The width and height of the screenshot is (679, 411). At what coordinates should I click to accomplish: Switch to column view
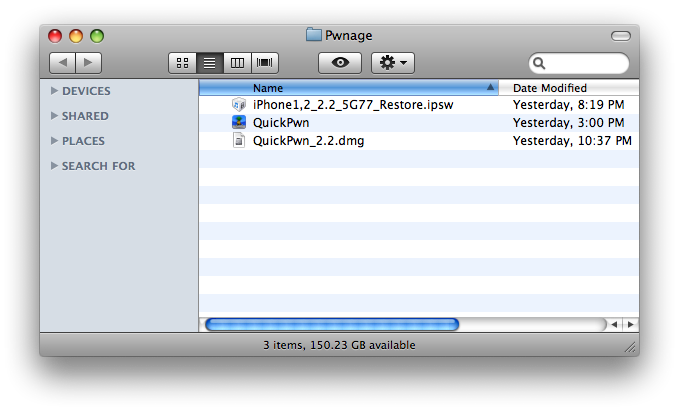coord(237,63)
